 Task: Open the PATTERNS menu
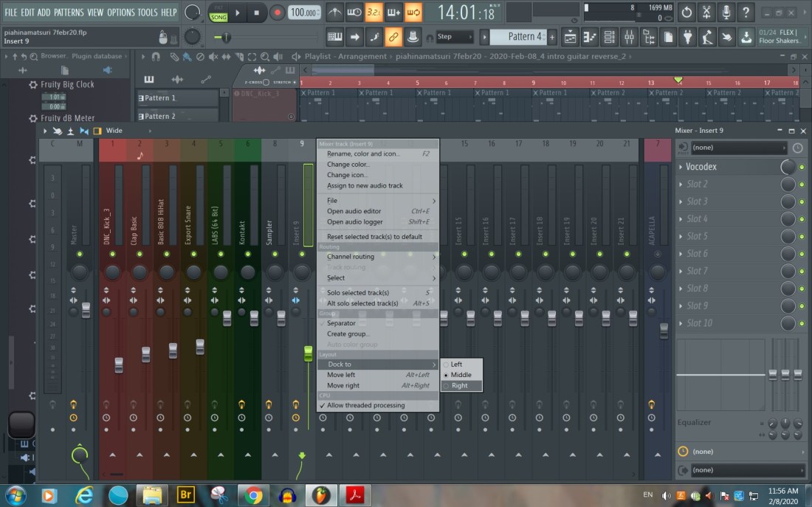tap(69, 13)
